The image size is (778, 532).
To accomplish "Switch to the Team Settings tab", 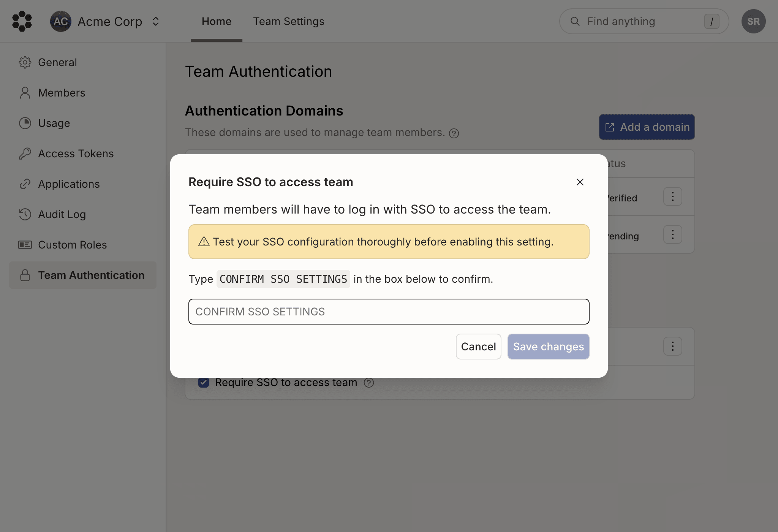I will (x=289, y=21).
